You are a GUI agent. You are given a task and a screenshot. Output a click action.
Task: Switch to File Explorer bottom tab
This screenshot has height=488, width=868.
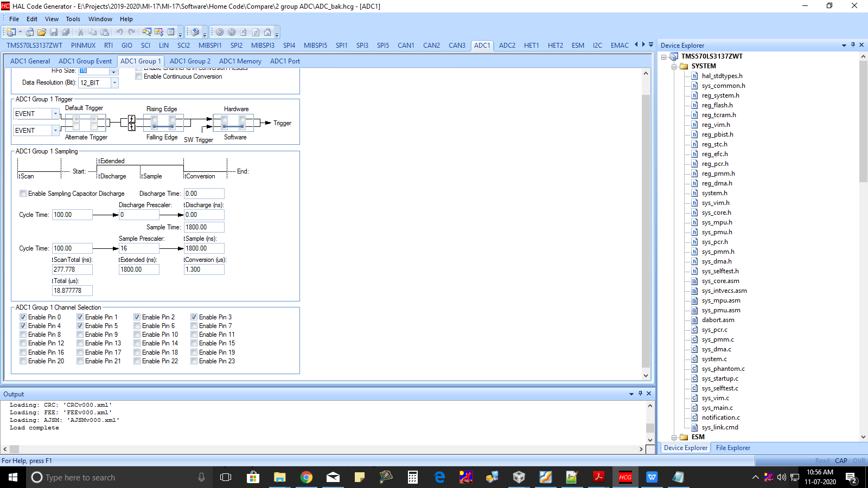tap(733, 448)
